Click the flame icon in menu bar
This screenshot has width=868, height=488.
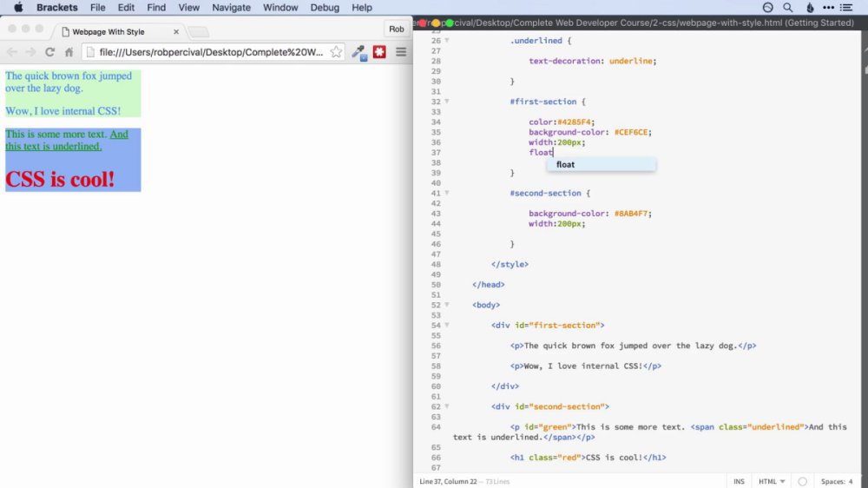tap(810, 7)
